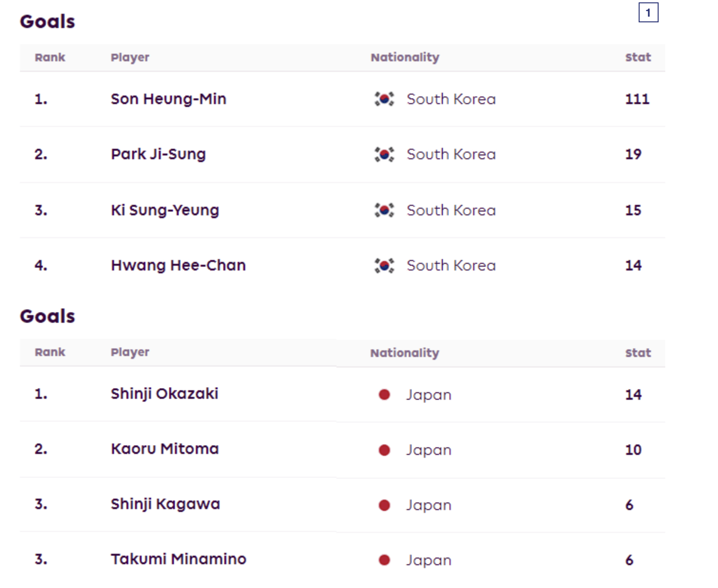Screen dimensions: 718x588
Task: Click the Japan flag in Kaoru Mitoma's row
Action: 384,450
